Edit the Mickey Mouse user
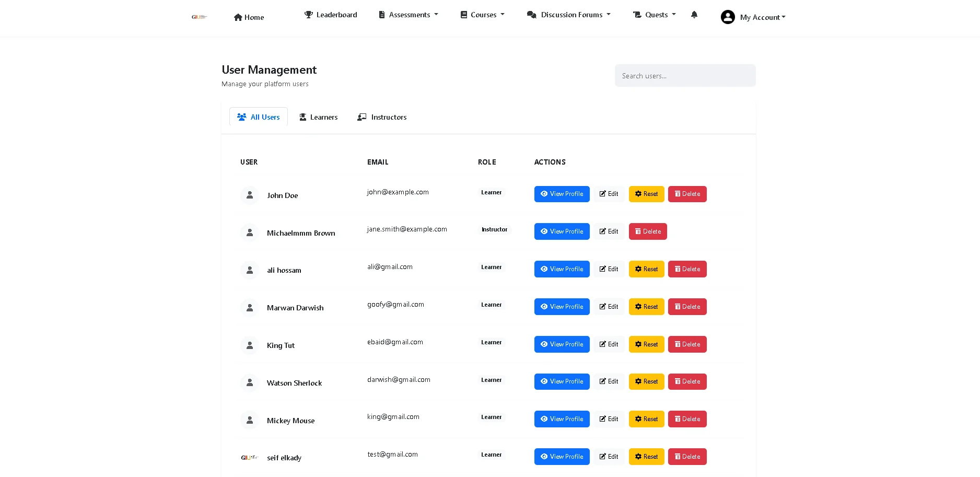Screen dimensions: 980x477 pos(609,419)
